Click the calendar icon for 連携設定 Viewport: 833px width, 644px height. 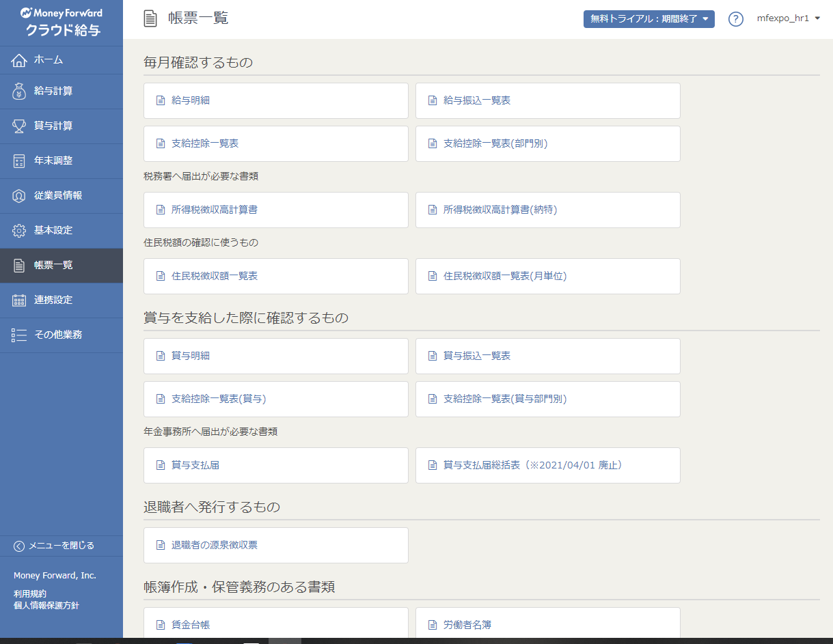click(19, 300)
